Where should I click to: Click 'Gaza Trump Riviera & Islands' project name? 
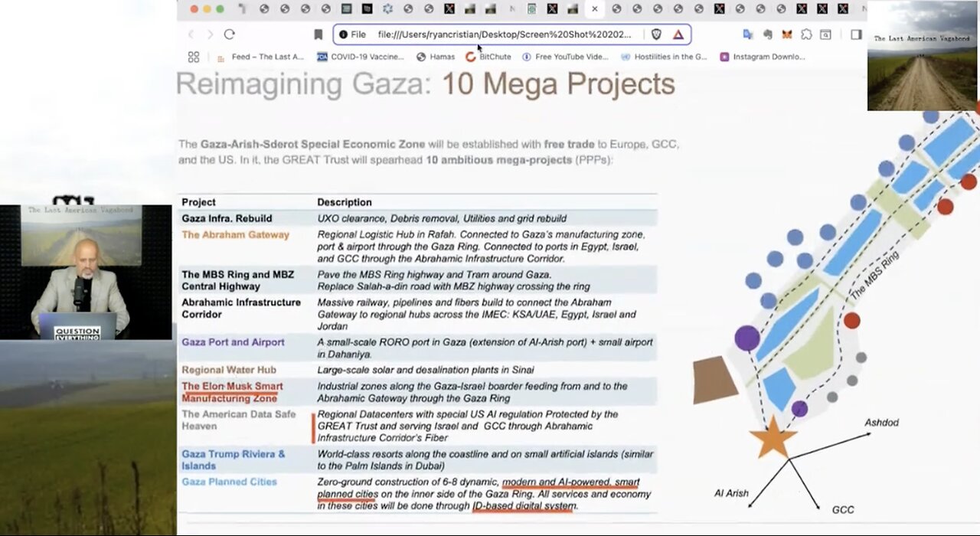pyautogui.click(x=233, y=459)
